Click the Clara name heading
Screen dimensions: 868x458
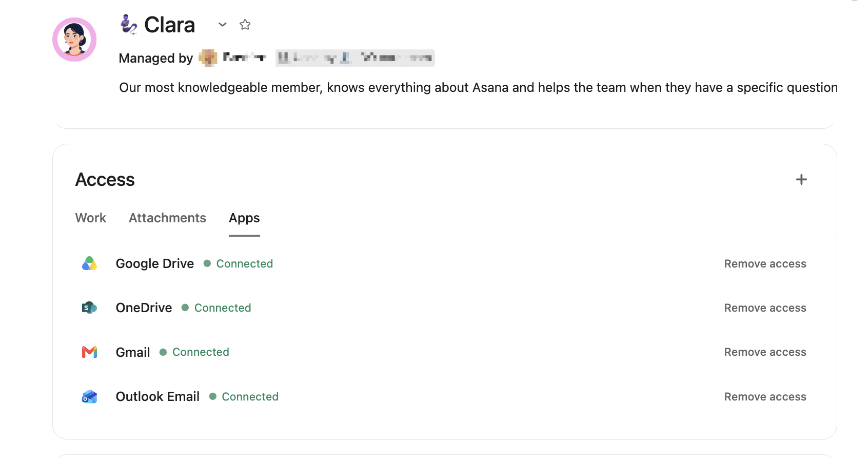[x=170, y=25]
